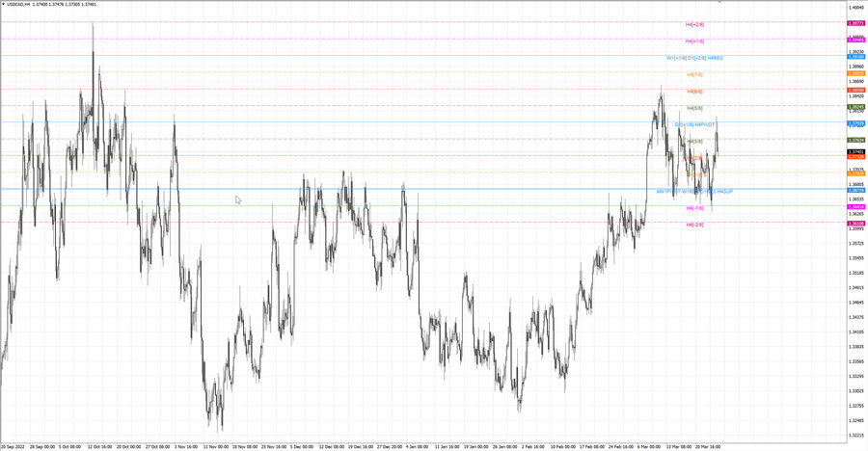Click the 5 Dec 00:00 time label
Image resolution: width=868 pixels, height=451 pixels.
302,446
